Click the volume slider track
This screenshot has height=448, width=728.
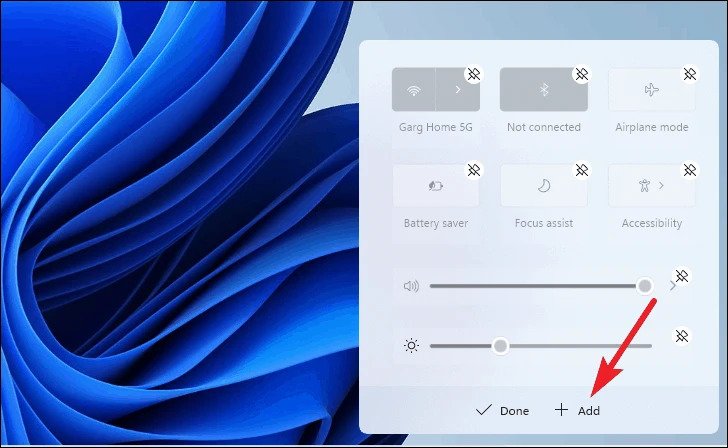tap(541, 286)
